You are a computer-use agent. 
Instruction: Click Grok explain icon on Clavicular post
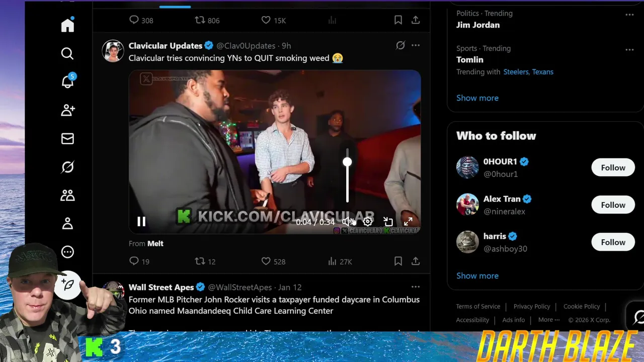(x=400, y=45)
